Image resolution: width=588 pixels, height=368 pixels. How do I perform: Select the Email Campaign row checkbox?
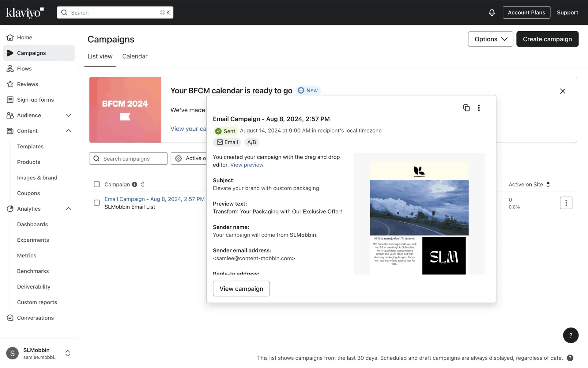97,203
